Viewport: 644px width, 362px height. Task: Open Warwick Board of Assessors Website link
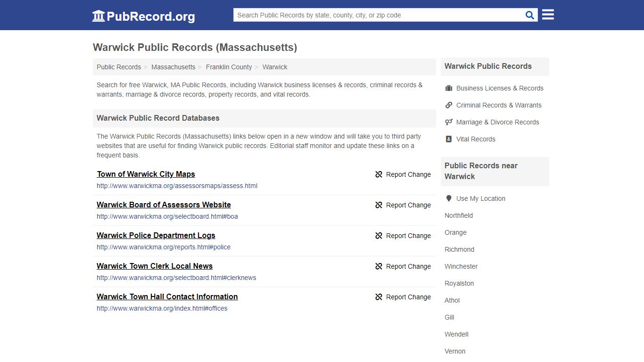(x=164, y=205)
